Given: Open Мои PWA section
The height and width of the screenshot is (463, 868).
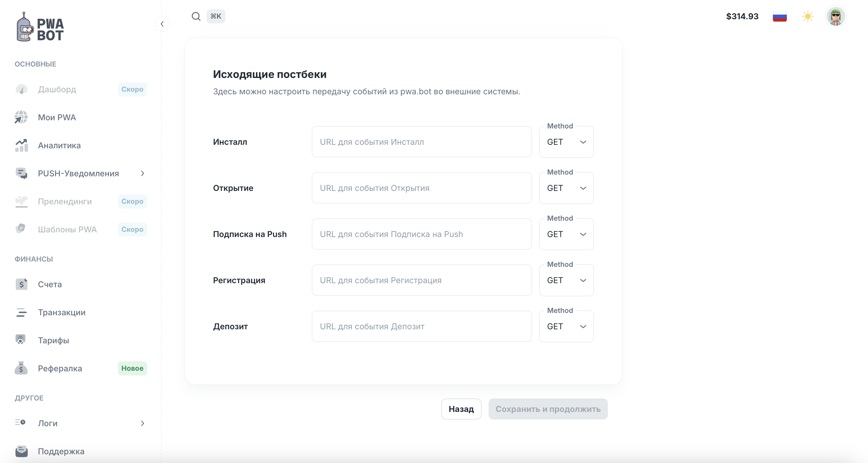Looking at the screenshot, I should [x=57, y=117].
